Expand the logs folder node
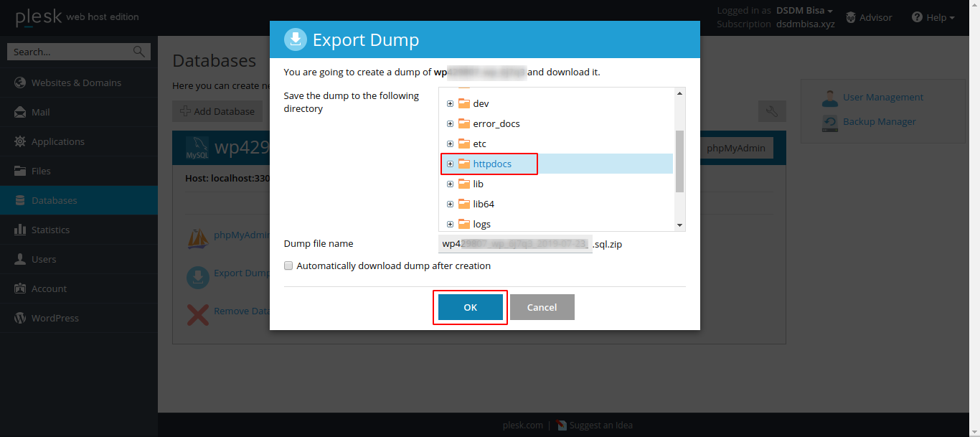 click(x=450, y=224)
